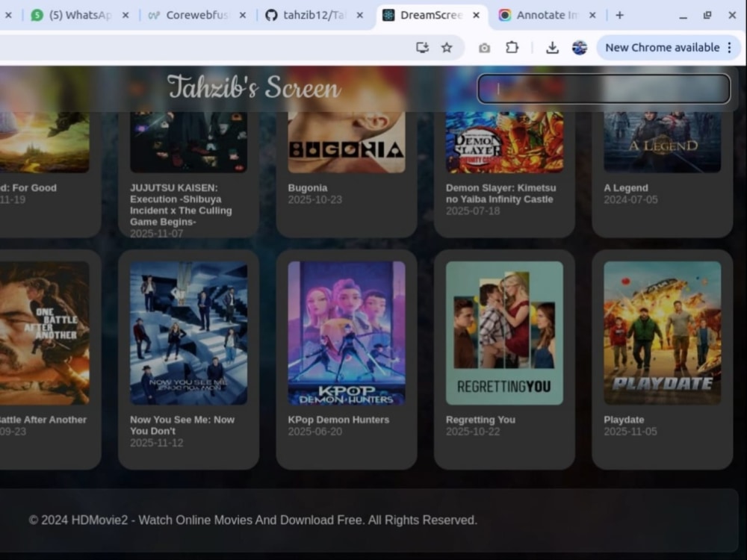Open the Extensions puzzle icon
The height and width of the screenshot is (560, 747).
[x=512, y=47]
